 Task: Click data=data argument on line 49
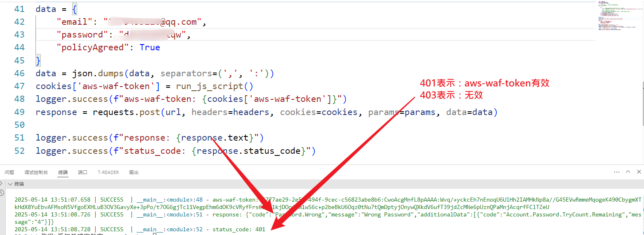pyautogui.click(x=469, y=112)
